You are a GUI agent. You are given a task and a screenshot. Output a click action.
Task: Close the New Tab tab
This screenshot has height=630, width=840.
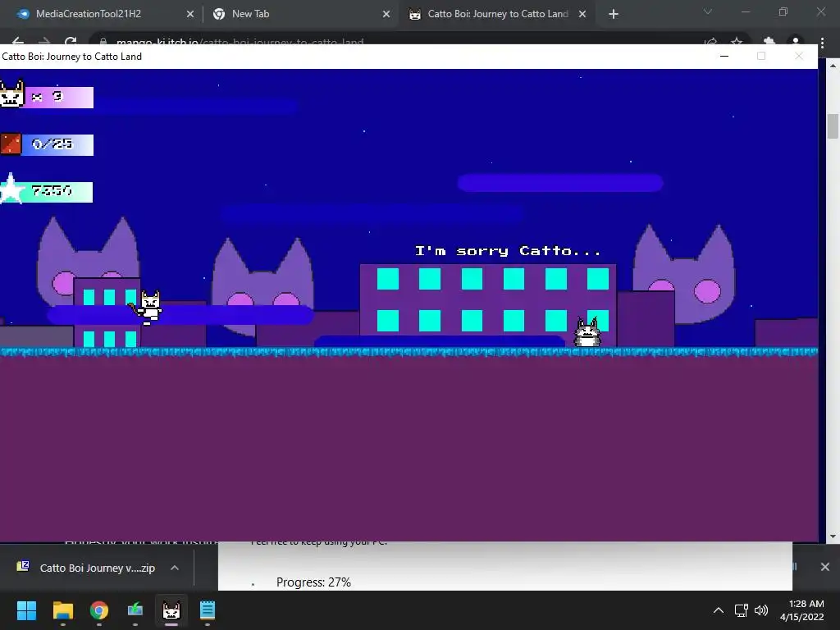point(386,15)
